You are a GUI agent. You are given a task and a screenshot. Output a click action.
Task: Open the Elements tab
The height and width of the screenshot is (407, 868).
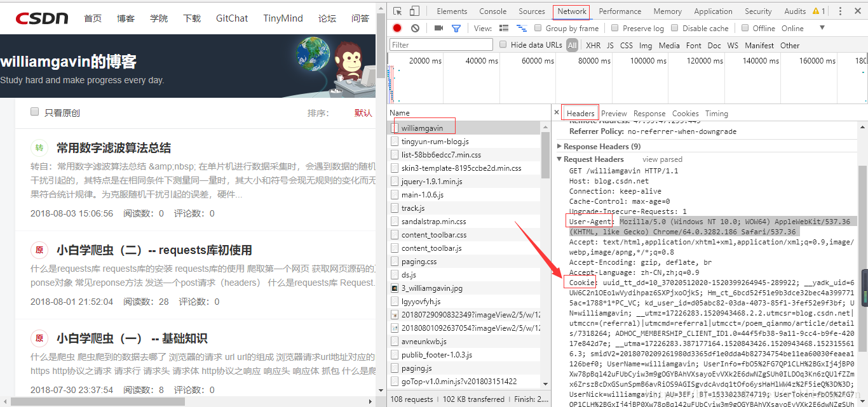coord(452,11)
